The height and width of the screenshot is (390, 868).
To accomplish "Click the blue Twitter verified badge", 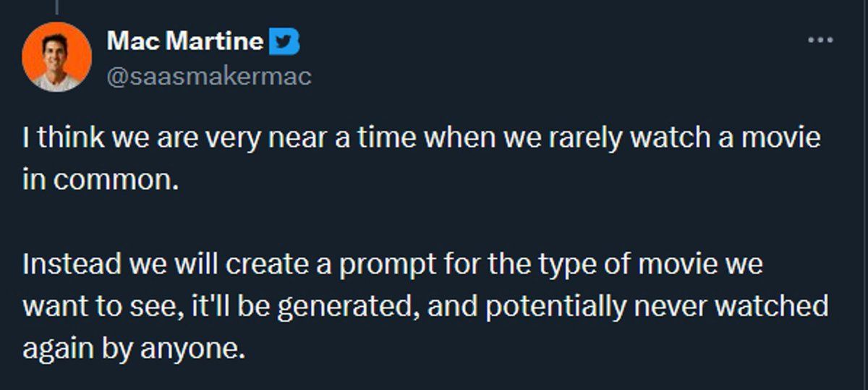I will pos(284,42).
